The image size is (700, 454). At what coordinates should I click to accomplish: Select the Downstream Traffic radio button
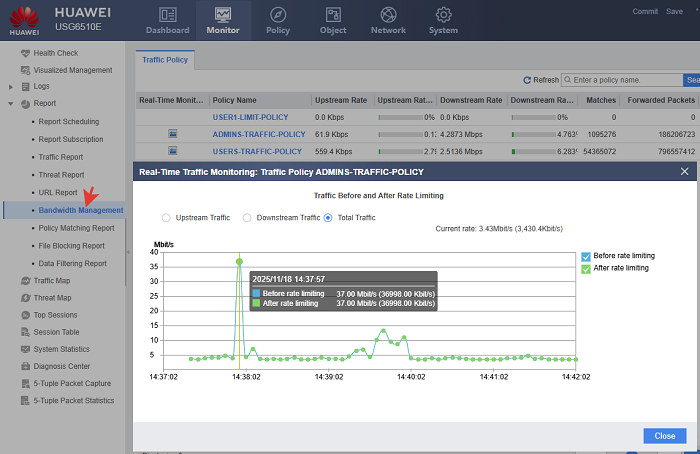click(248, 217)
